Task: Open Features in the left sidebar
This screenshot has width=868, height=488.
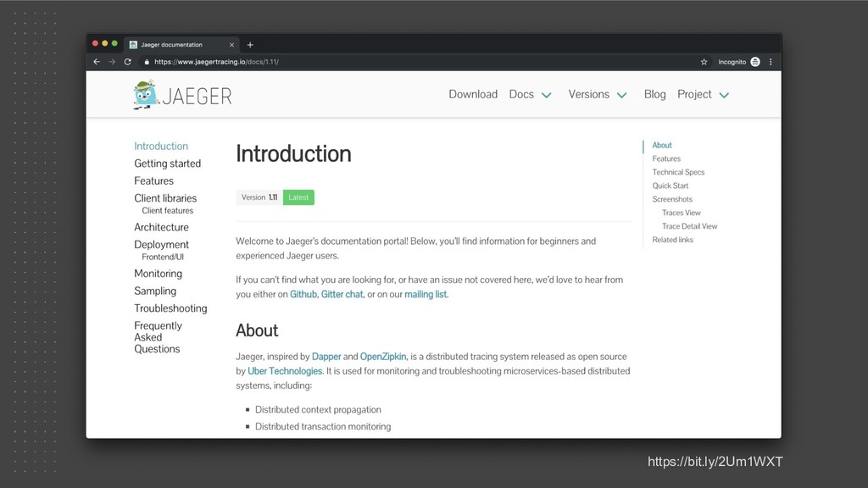Action: tap(154, 181)
